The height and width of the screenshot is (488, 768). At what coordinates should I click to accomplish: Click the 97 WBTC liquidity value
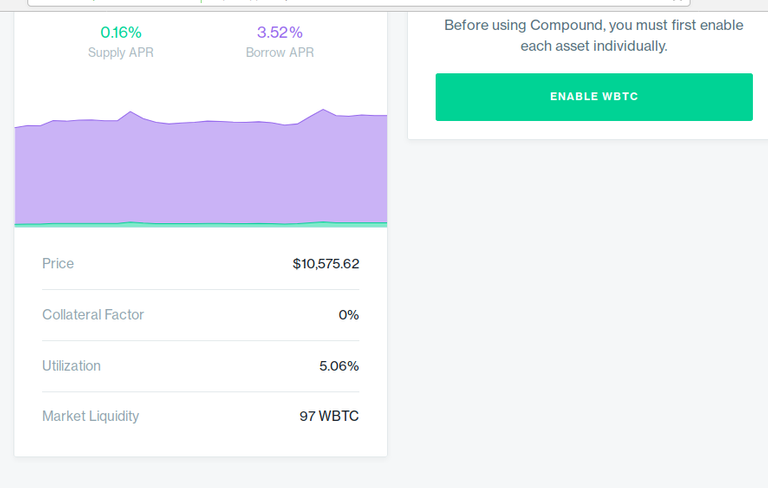click(x=329, y=416)
